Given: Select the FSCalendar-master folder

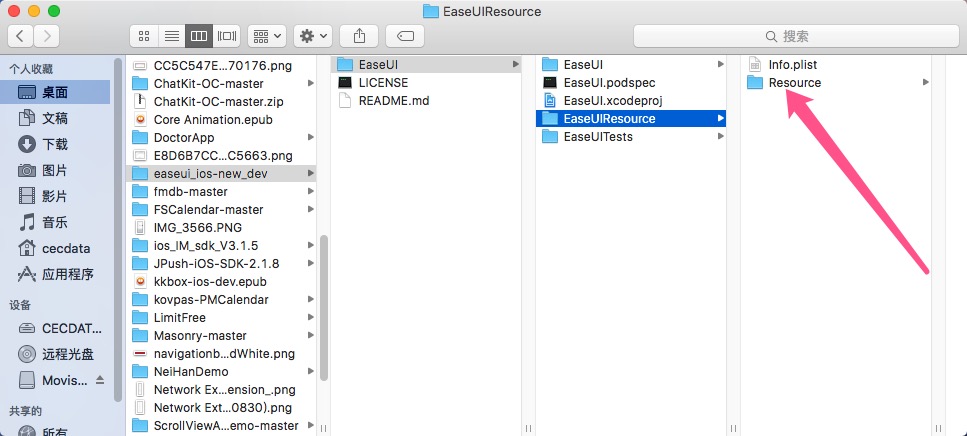Looking at the screenshot, I should point(221,210).
